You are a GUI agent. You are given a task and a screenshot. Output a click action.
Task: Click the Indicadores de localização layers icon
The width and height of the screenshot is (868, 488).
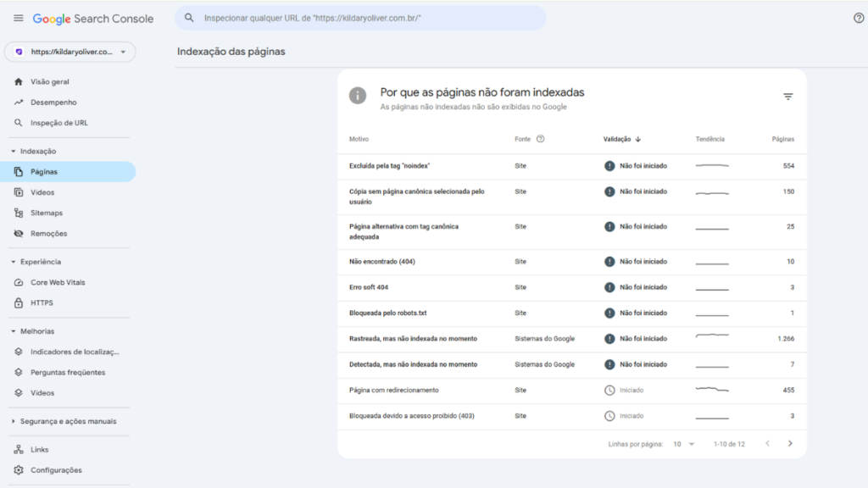coord(19,352)
